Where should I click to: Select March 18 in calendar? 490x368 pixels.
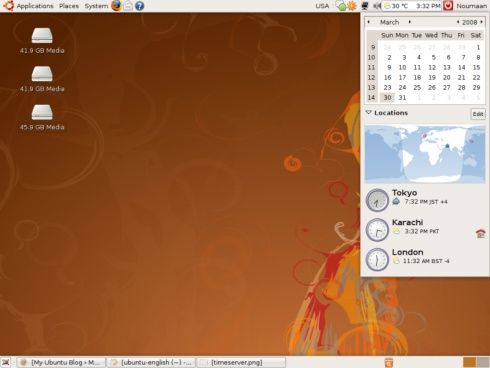pyautogui.click(x=417, y=77)
